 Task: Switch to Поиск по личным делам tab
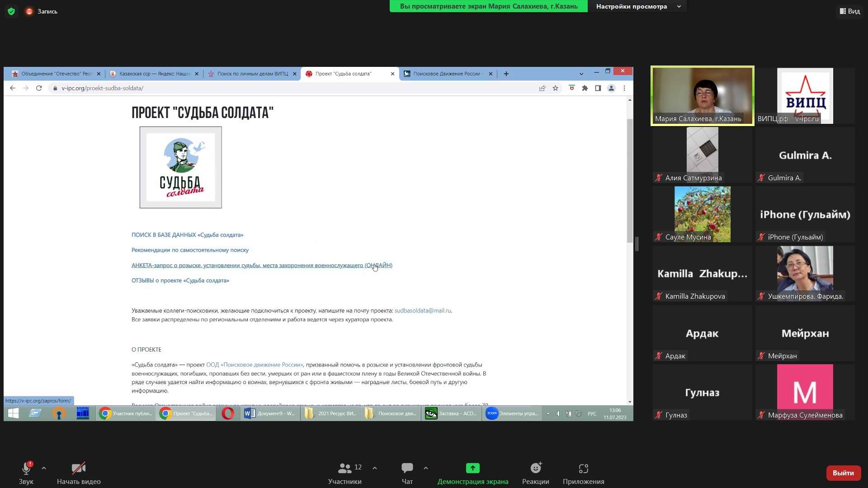point(252,74)
